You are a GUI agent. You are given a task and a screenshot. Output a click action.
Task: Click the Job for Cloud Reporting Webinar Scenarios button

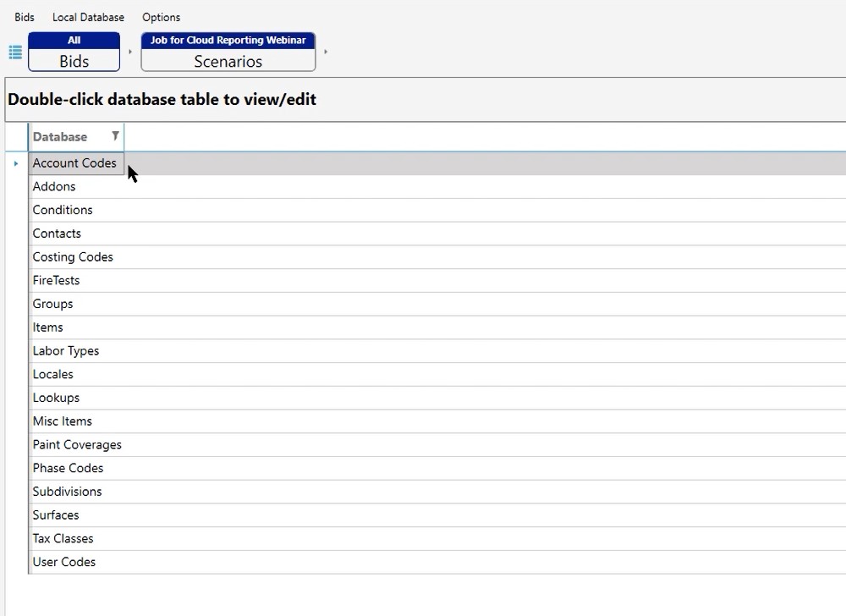coord(228,52)
